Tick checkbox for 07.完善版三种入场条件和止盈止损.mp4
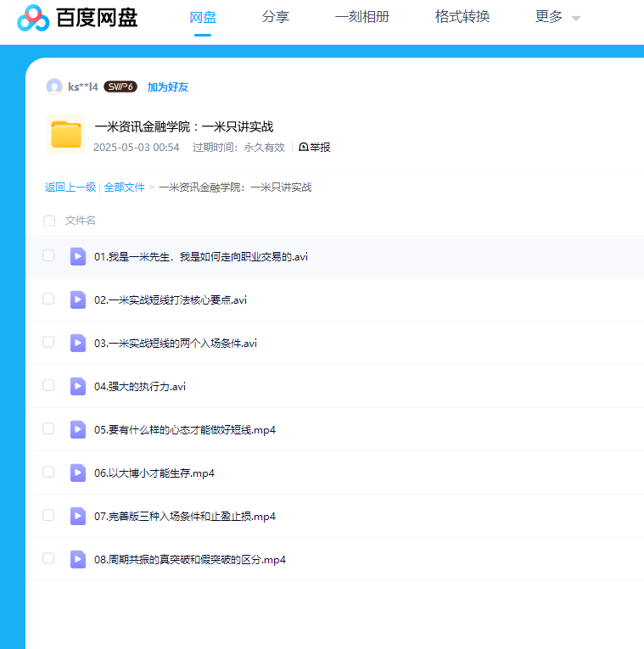Screen dimensions: 644x649 click(x=48, y=515)
